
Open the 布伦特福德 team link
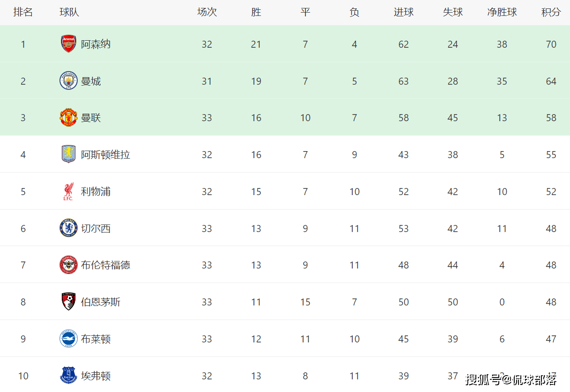(105, 265)
